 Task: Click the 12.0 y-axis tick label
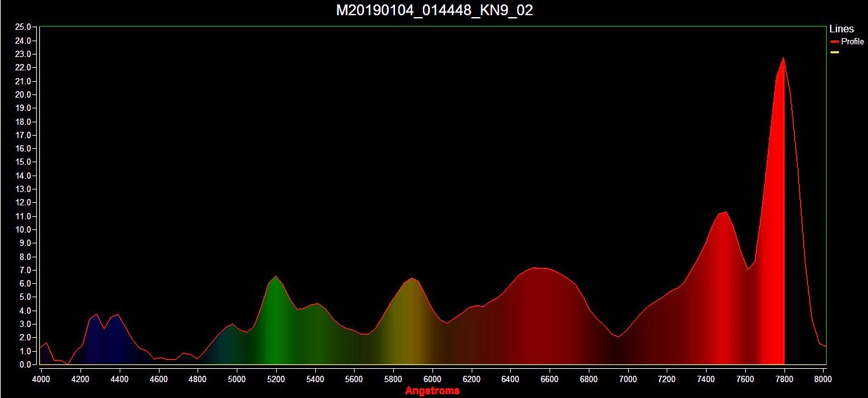[x=23, y=203]
